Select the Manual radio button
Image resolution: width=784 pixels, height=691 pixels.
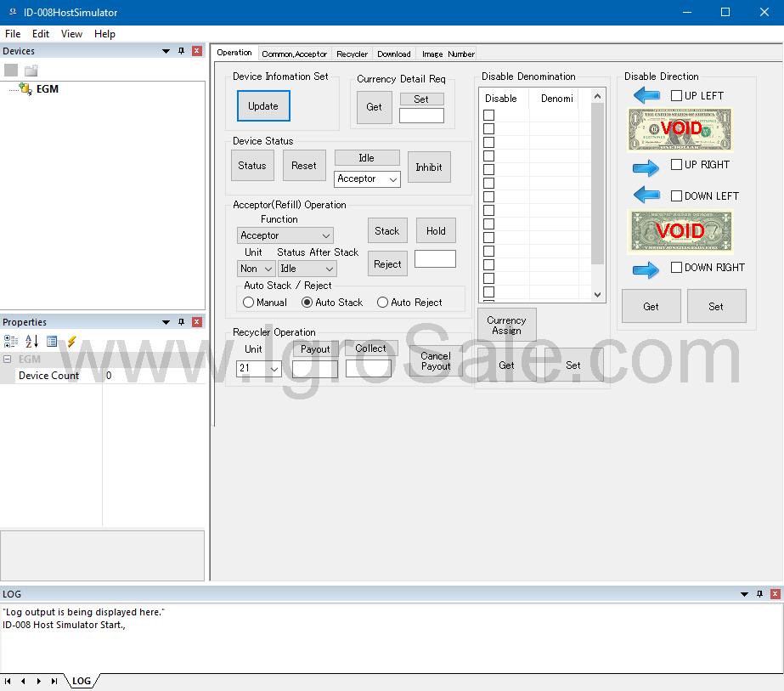pos(249,303)
